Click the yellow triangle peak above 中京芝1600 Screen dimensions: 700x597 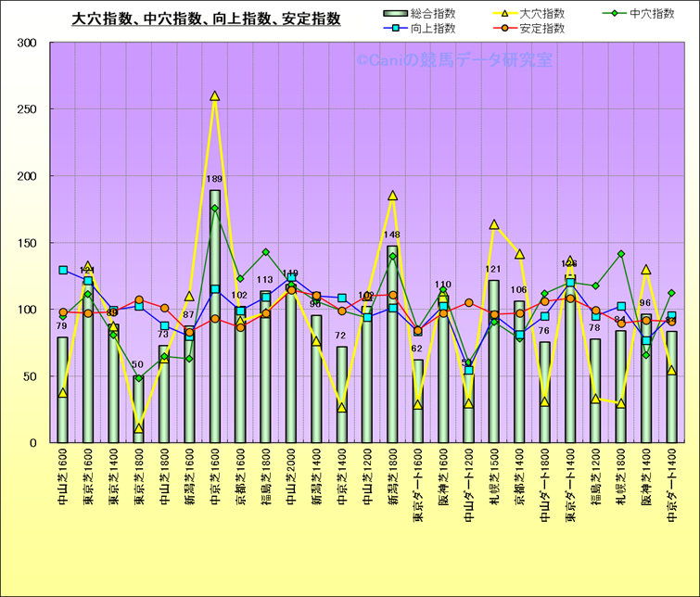(x=215, y=96)
